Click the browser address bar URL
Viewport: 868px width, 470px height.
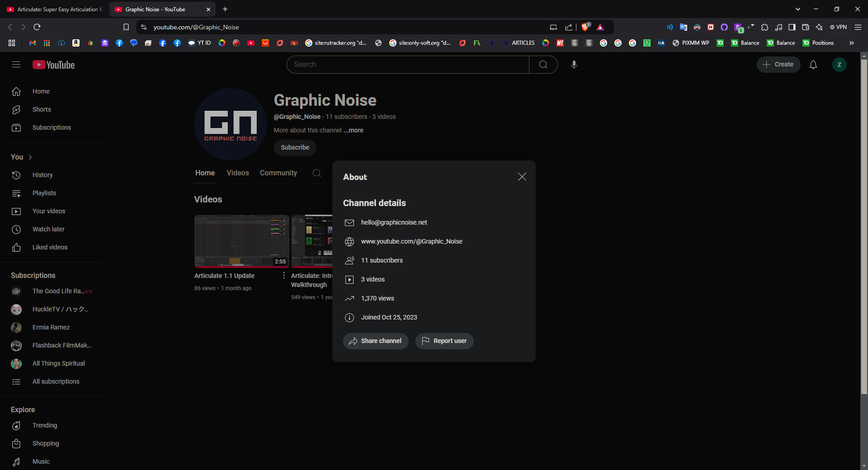point(196,27)
